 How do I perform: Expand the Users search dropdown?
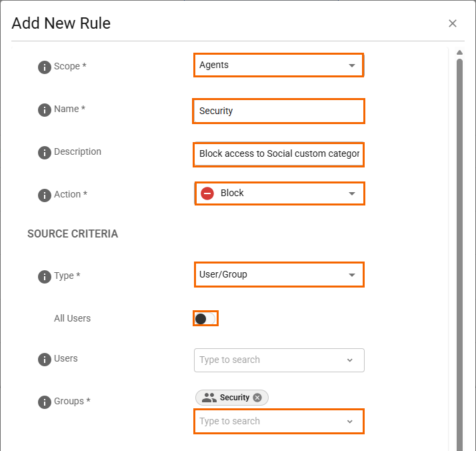click(x=350, y=360)
